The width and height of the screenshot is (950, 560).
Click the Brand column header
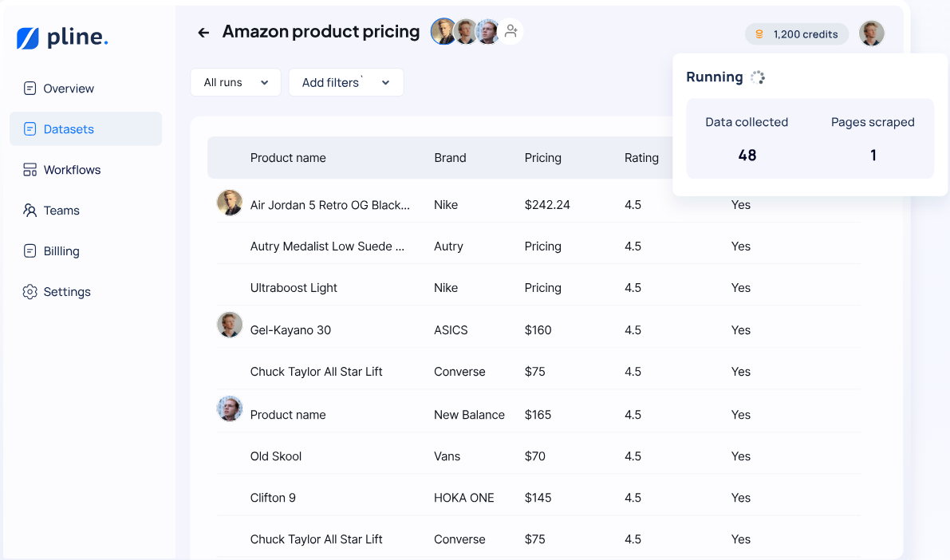coord(450,158)
